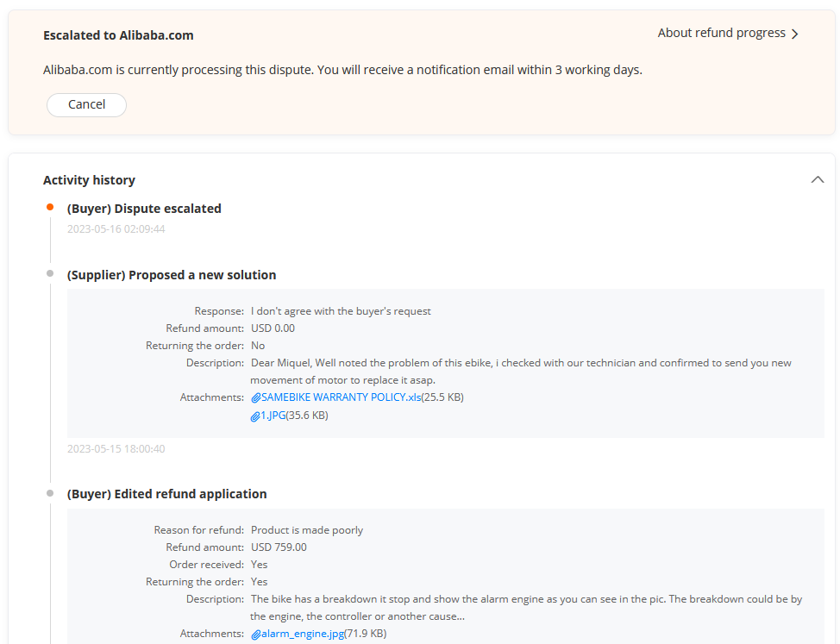Open the 1.JPG attachment
Screen dimensions: 840x644
[273, 416]
